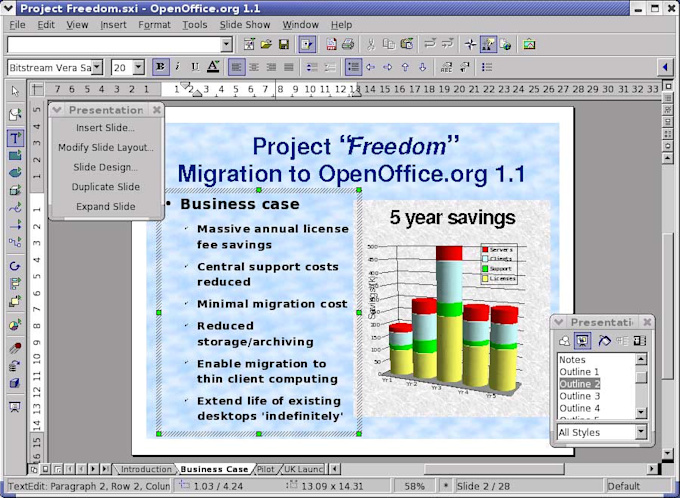Image resolution: width=680 pixels, height=498 pixels.
Task: Open the File menu
Action: pos(17,25)
